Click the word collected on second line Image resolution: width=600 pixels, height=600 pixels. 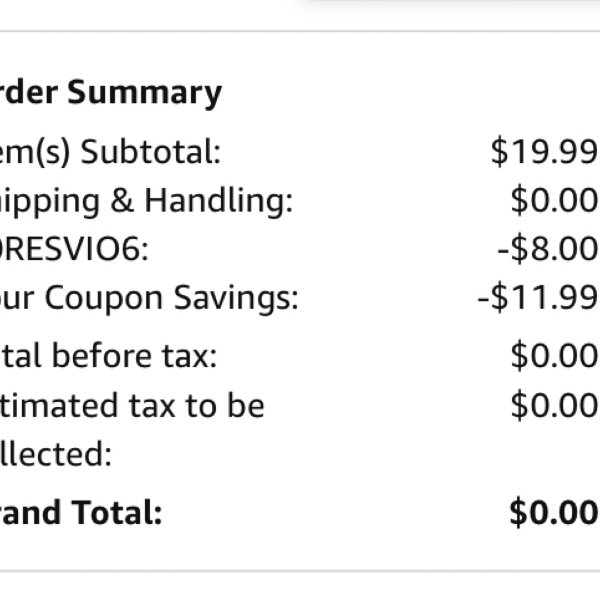(x=56, y=454)
